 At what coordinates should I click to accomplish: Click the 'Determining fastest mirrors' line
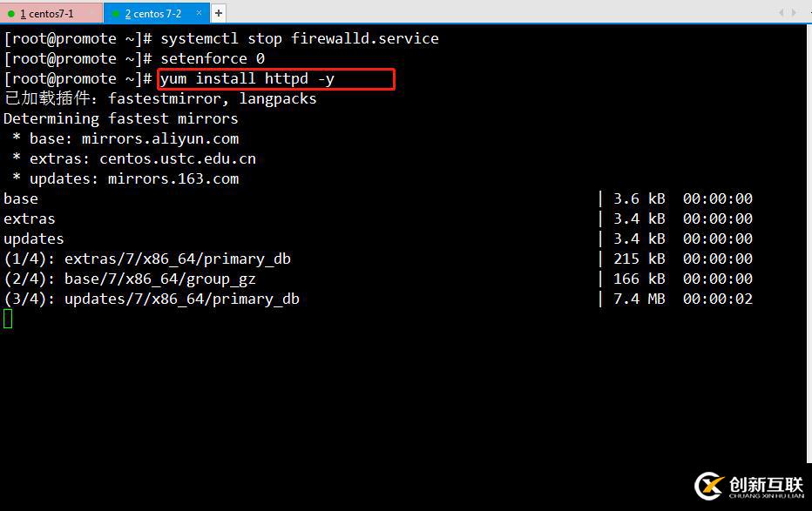120,118
